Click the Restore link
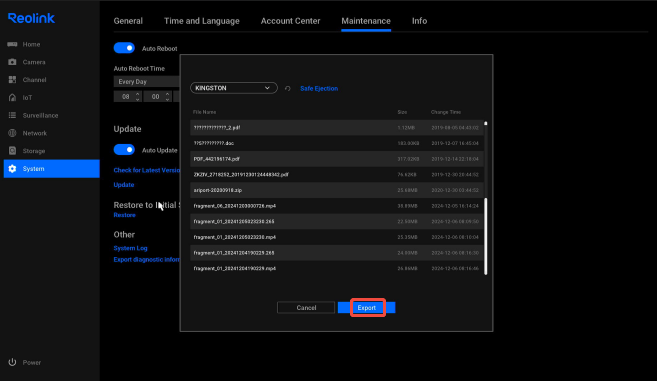Viewport: 657px width, 381px height. pos(124,215)
